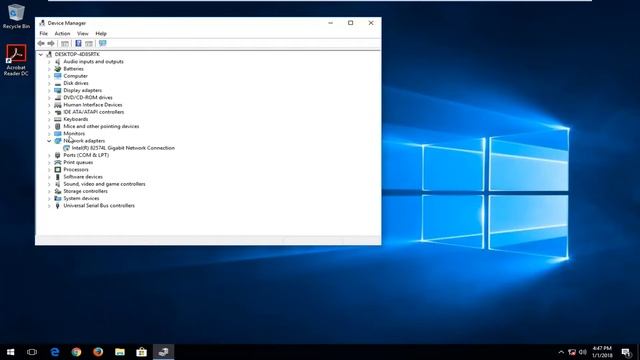The width and height of the screenshot is (640, 360).
Task: Click the Display adapters category icon
Action: pos(58,91)
